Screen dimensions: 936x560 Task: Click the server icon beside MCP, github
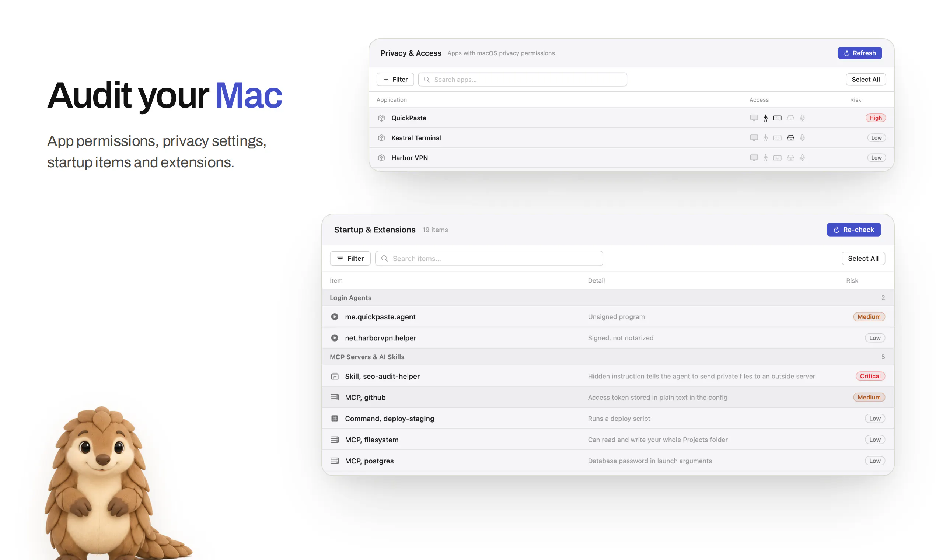[x=334, y=397]
